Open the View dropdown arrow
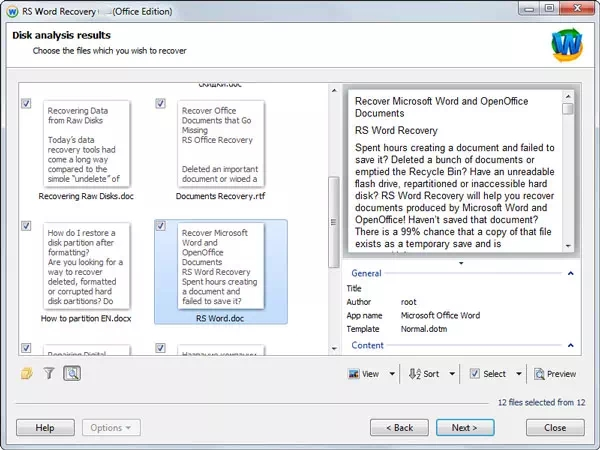This screenshot has height=450, width=600. tap(392, 374)
